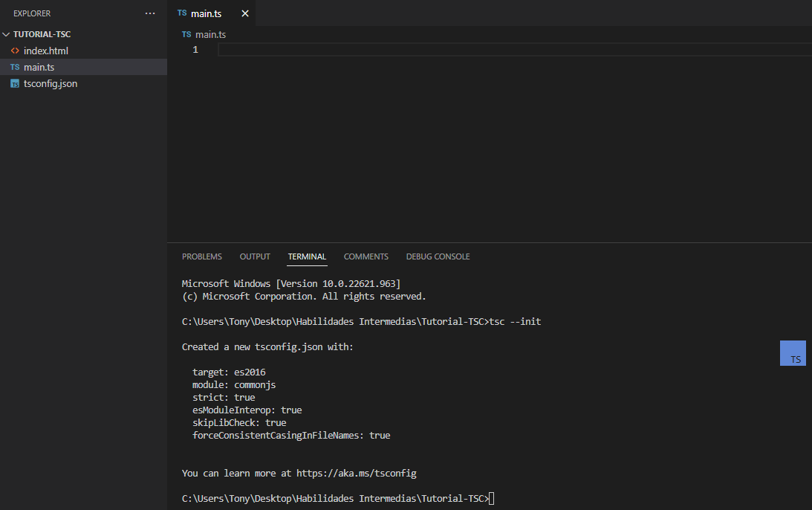This screenshot has height=510, width=812.
Task: Switch to the Problems panel tab
Action: tap(201, 256)
